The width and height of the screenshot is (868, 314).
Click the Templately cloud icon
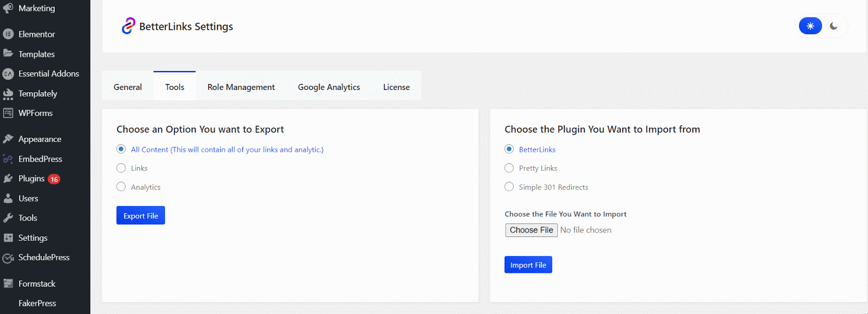[8, 94]
